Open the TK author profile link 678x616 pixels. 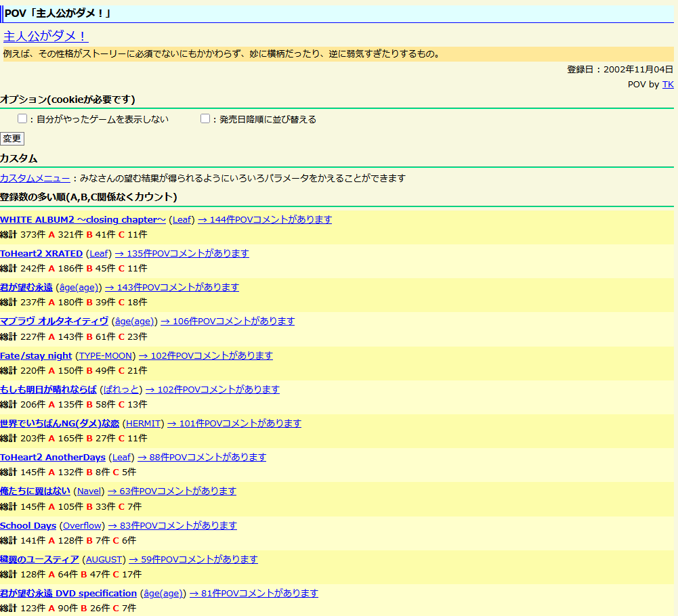[x=668, y=85]
